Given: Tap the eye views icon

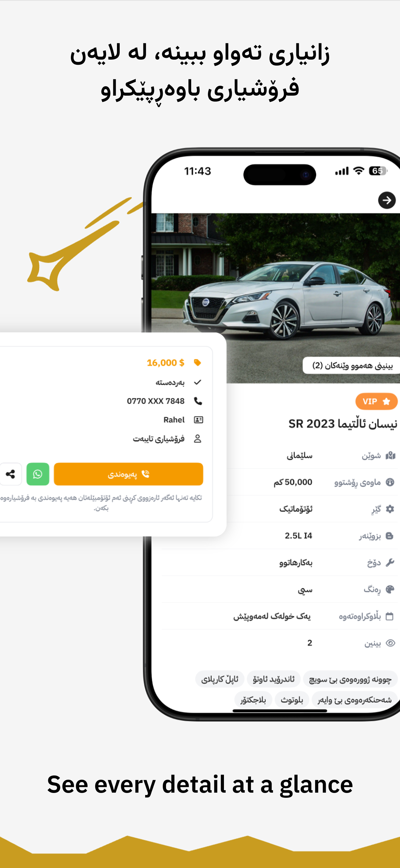Looking at the screenshot, I should tap(390, 643).
